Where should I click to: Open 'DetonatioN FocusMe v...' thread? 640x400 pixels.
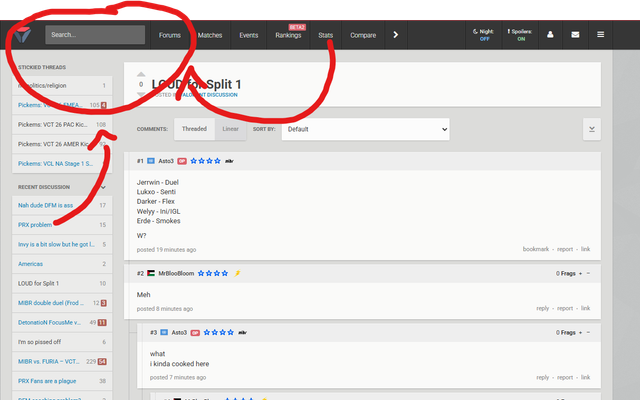point(62,322)
